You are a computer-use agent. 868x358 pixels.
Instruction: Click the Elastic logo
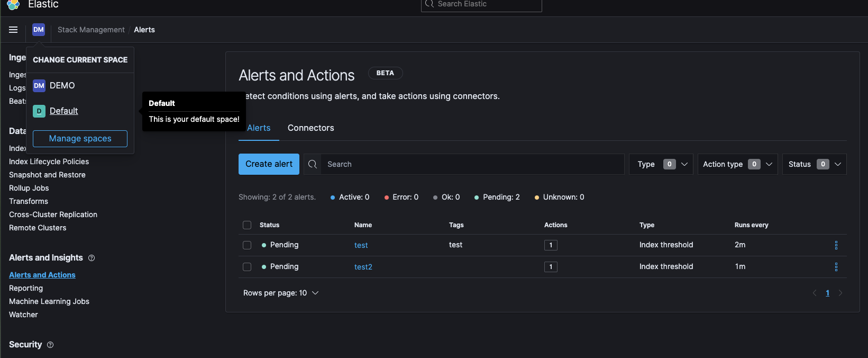pyautogui.click(x=13, y=4)
